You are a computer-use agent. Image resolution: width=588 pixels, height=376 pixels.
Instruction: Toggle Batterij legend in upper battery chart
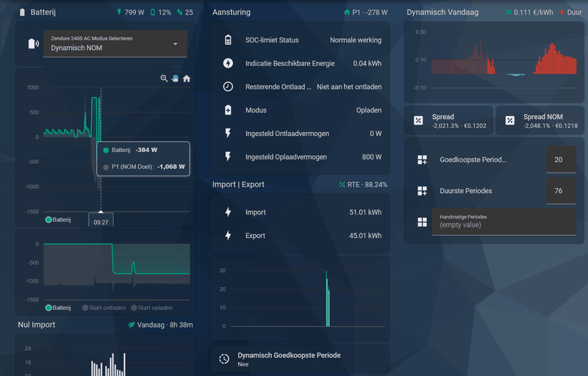point(58,220)
